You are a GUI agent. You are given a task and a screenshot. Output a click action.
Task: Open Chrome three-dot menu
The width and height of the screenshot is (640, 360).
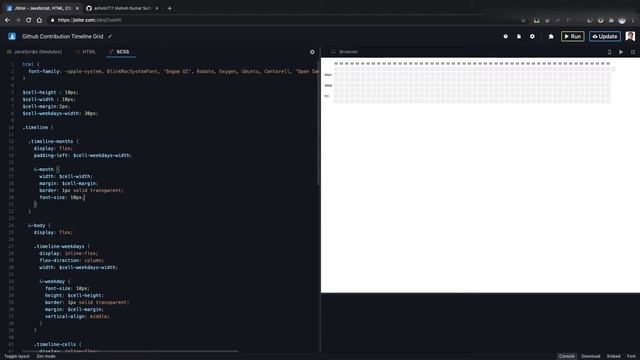[634, 20]
